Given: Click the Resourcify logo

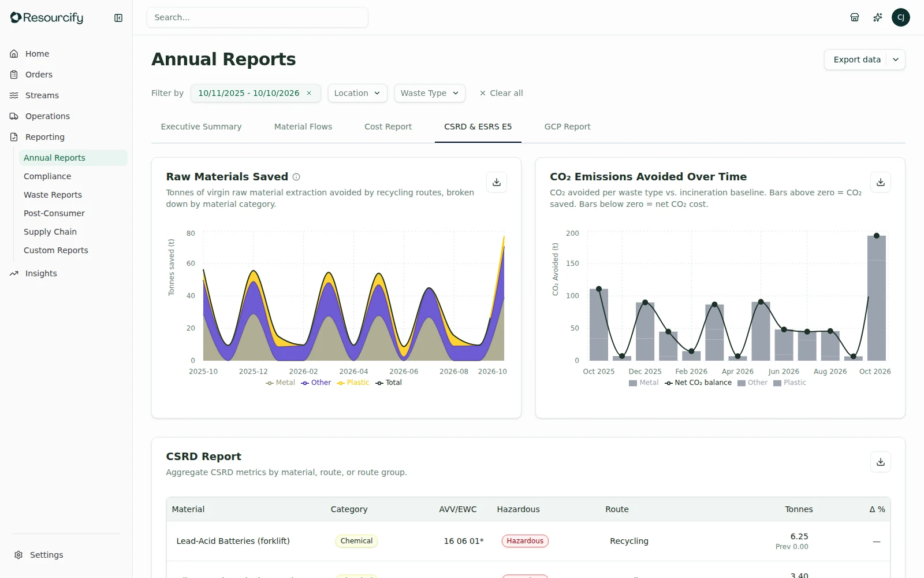Looking at the screenshot, I should (47, 18).
